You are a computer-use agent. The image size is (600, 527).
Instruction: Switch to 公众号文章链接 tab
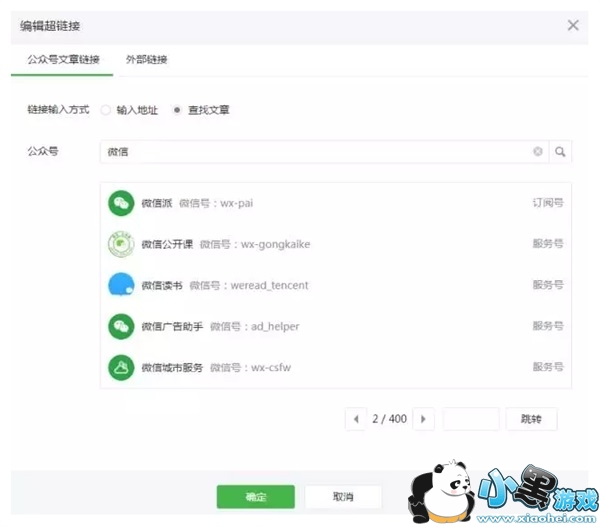[63, 59]
